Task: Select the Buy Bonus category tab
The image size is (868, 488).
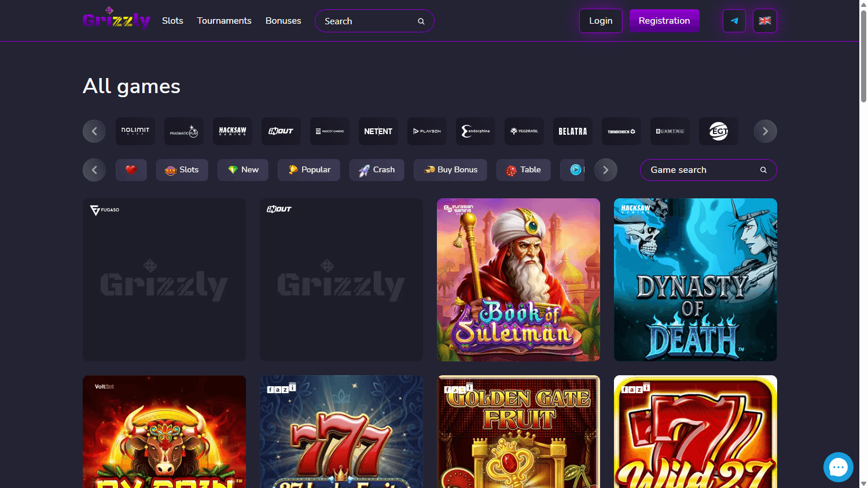Action: click(450, 170)
